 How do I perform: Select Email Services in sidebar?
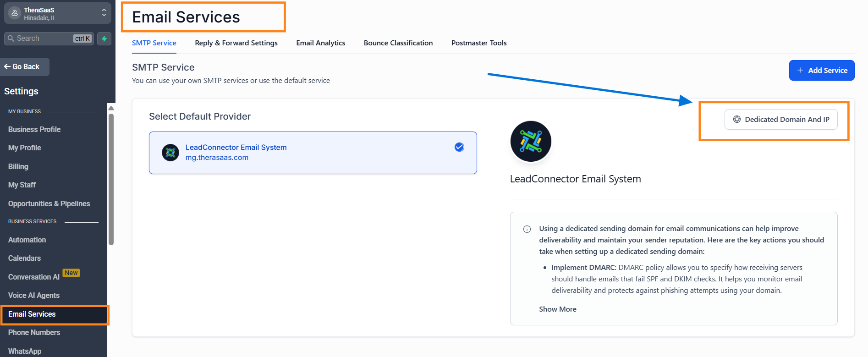point(54,315)
